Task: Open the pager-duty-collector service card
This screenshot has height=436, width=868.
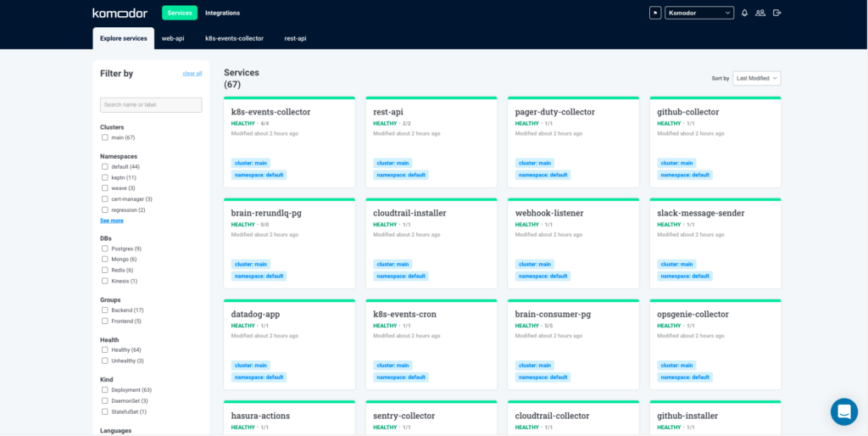Action: [x=574, y=143]
